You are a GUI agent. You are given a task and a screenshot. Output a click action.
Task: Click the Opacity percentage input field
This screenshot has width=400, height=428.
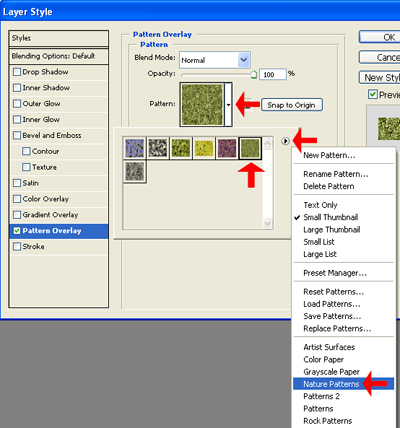(273, 74)
